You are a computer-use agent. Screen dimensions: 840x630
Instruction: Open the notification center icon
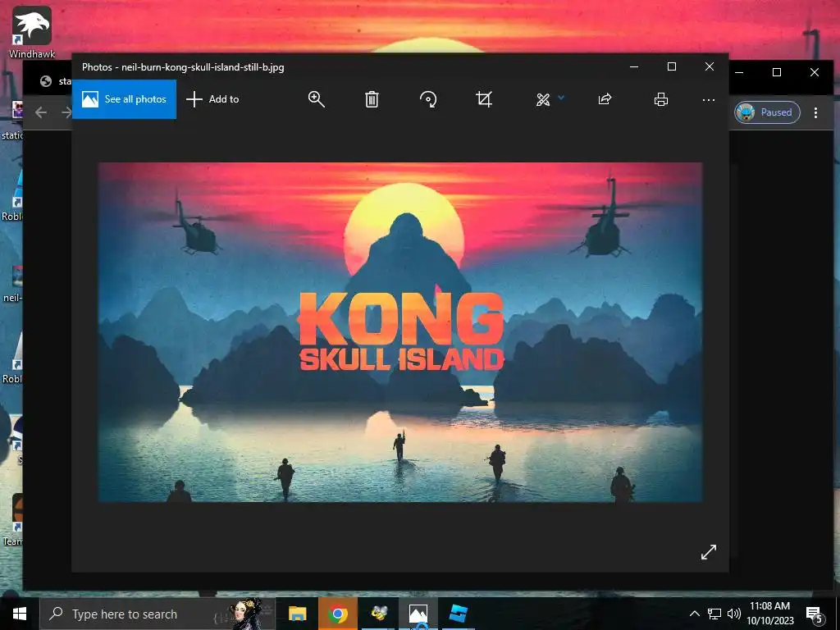point(815,615)
